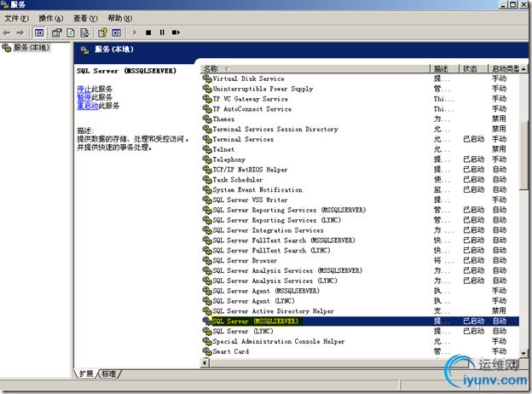The image size is (532, 394).
Task: Click the Forward arrow toolbar icon
Action: tap(20, 33)
